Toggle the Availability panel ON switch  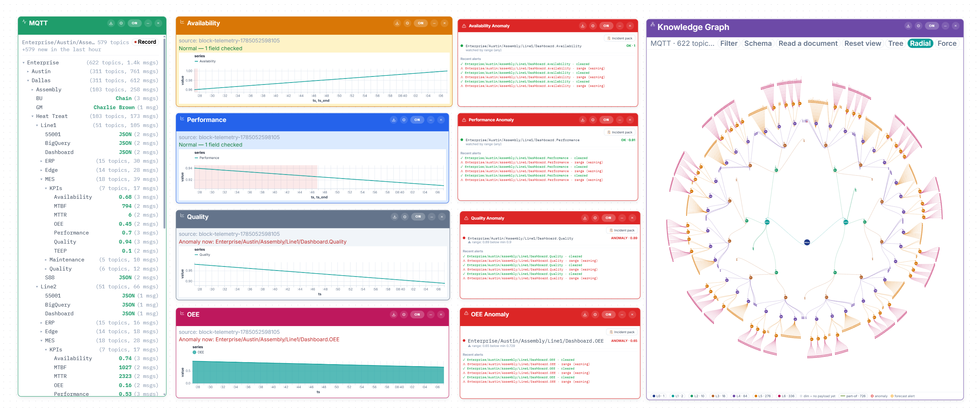pyautogui.click(x=420, y=23)
